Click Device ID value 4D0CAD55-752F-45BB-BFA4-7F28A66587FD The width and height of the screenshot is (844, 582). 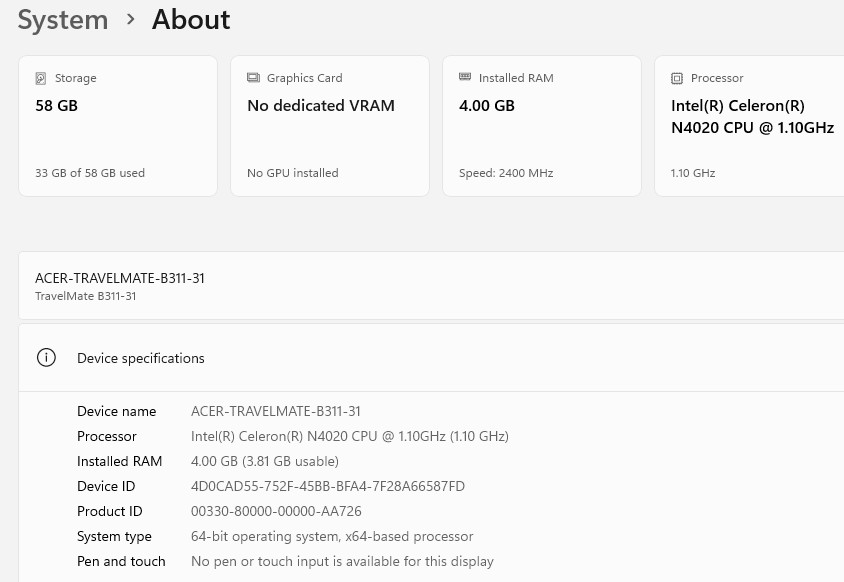coord(328,486)
